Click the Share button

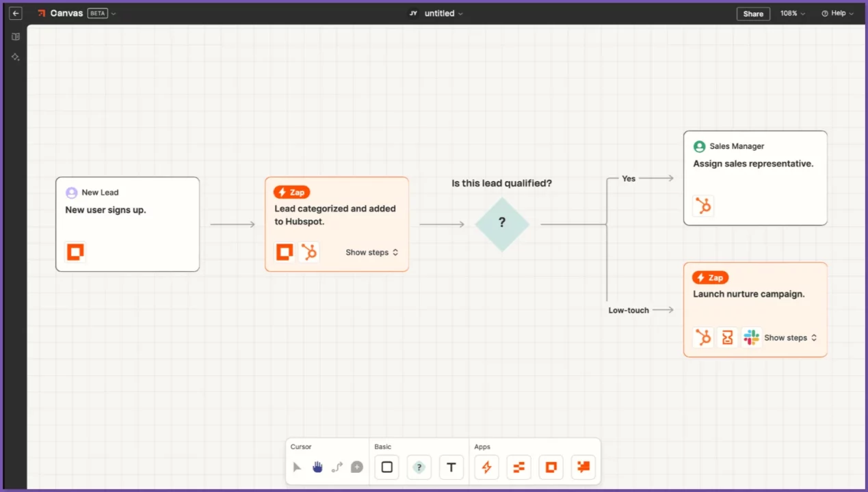(753, 14)
